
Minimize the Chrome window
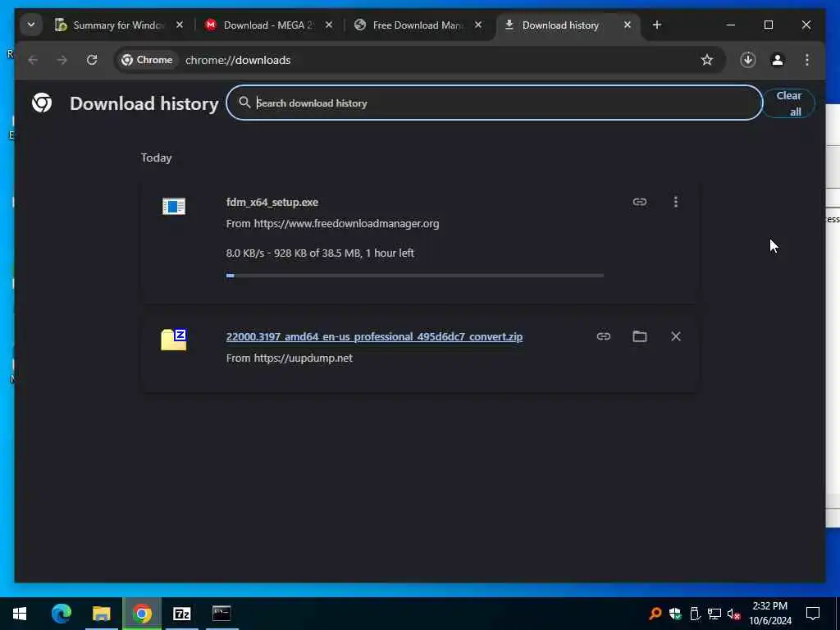click(x=731, y=25)
